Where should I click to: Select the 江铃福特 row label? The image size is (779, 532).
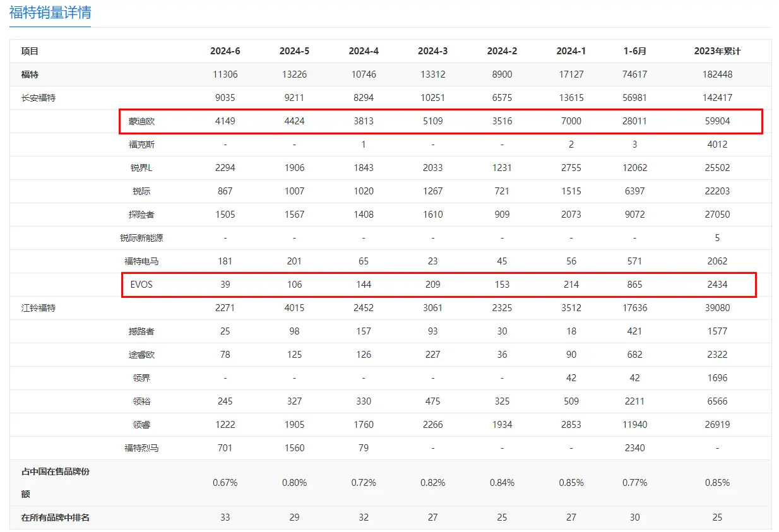38,308
